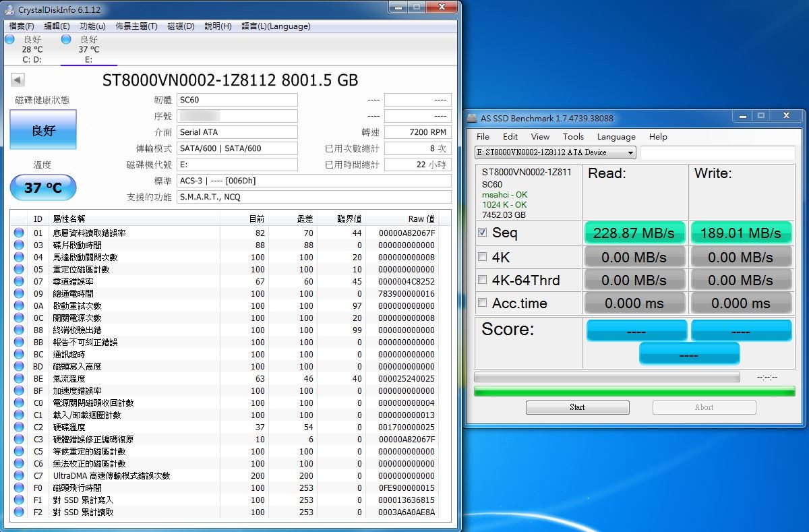Enable the 4K-64Thrd benchmark checkbox
Viewport: 809px width, 532px height.
click(482, 279)
